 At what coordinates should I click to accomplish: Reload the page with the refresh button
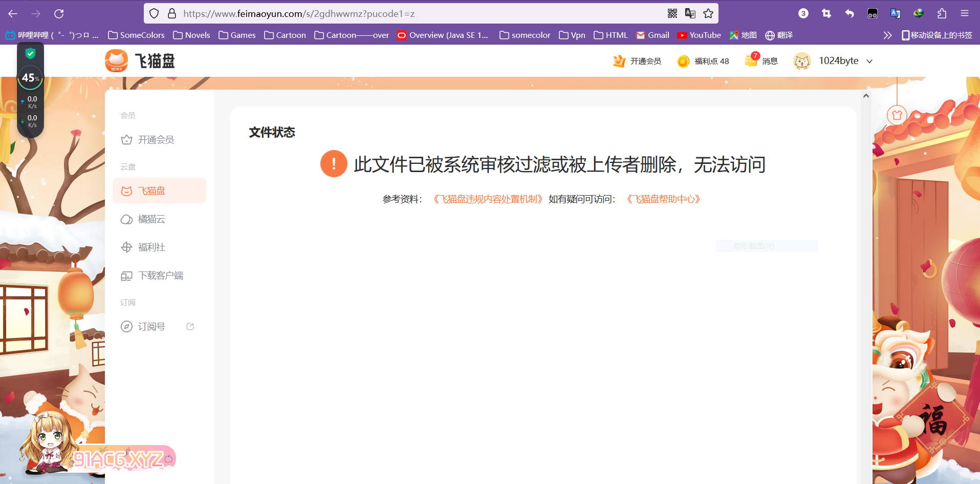pyautogui.click(x=59, y=14)
